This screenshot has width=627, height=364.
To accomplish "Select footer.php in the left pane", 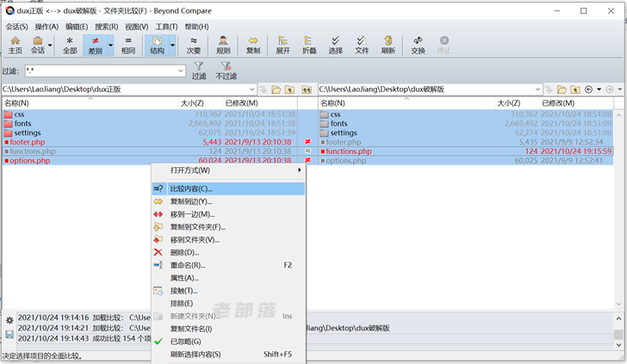I will (28, 142).
